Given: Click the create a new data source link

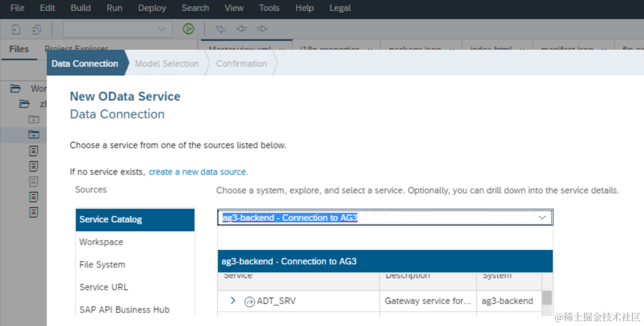Looking at the screenshot, I should [x=198, y=172].
